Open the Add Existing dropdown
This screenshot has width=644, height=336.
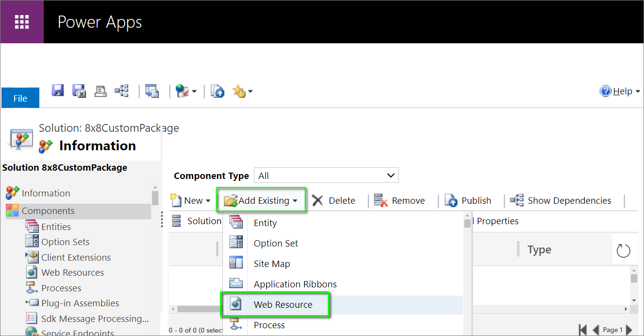261,200
